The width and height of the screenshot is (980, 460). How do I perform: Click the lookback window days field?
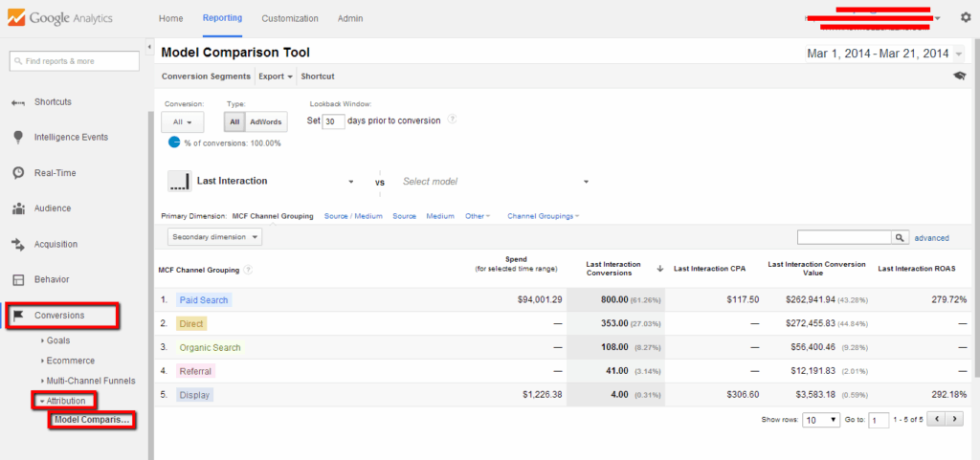point(334,120)
